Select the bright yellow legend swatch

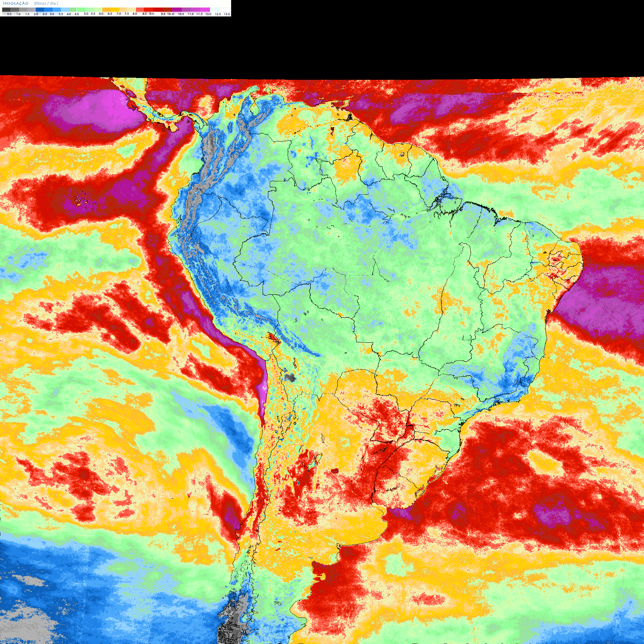coord(115,10)
